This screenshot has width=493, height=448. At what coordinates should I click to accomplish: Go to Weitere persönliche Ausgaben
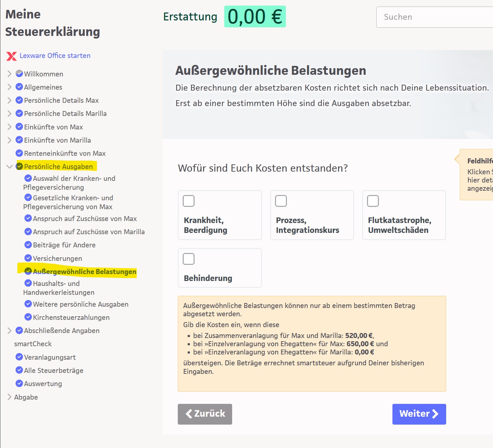[80, 304]
